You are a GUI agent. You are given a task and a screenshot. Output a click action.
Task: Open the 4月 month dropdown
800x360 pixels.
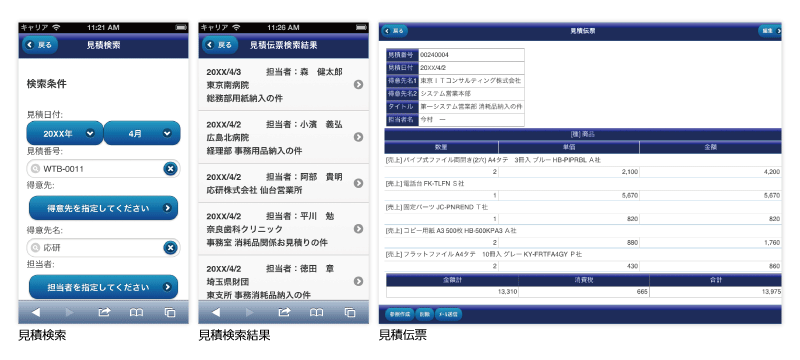pos(142,133)
